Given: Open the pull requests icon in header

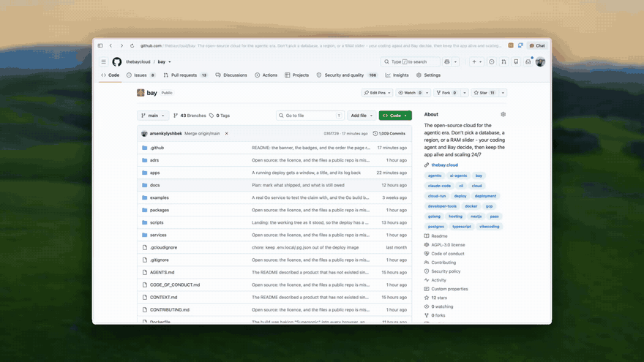Looking at the screenshot, I should click(x=504, y=62).
